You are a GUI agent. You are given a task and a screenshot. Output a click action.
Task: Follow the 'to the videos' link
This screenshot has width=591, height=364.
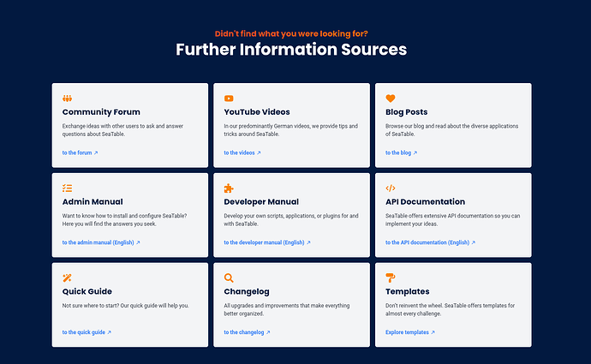tap(242, 152)
